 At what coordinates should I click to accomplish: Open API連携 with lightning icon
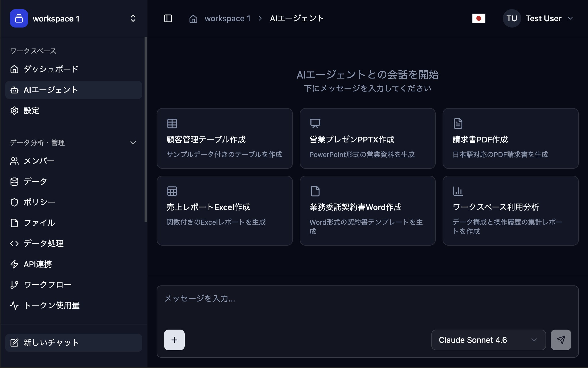point(38,264)
